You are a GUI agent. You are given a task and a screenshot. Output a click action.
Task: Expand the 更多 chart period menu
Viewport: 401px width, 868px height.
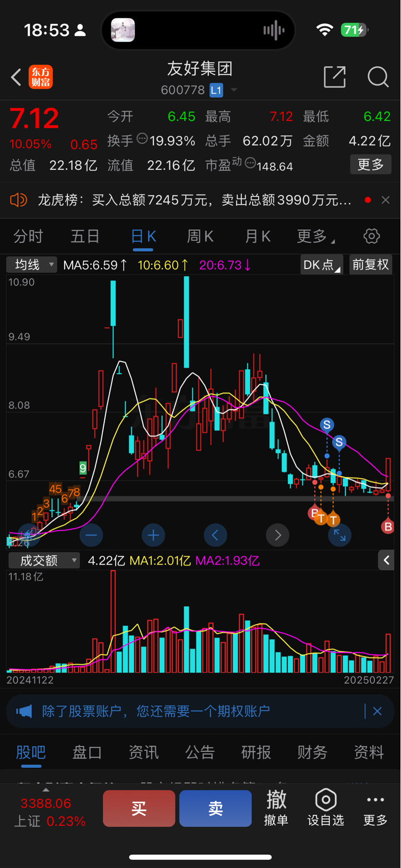(x=315, y=237)
